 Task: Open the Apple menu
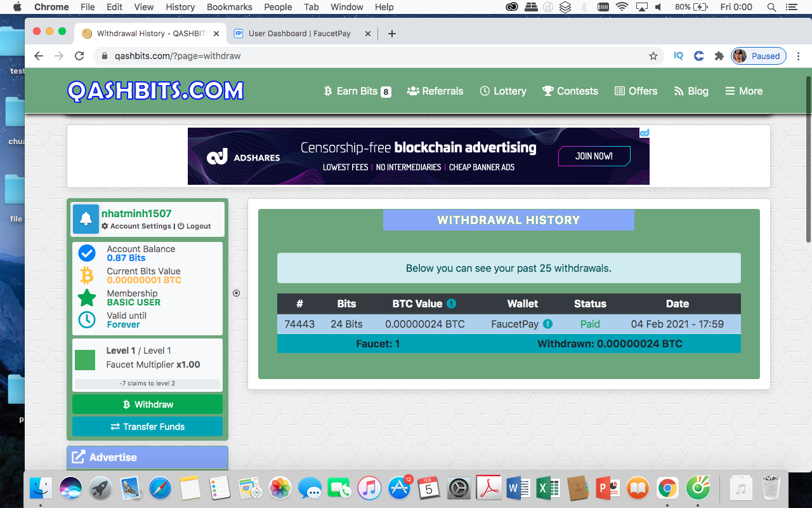tap(17, 7)
